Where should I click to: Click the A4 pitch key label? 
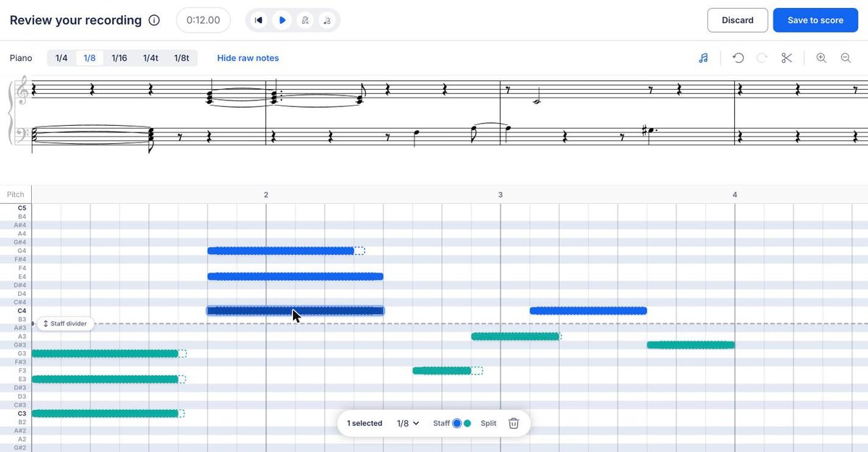(22, 234)
